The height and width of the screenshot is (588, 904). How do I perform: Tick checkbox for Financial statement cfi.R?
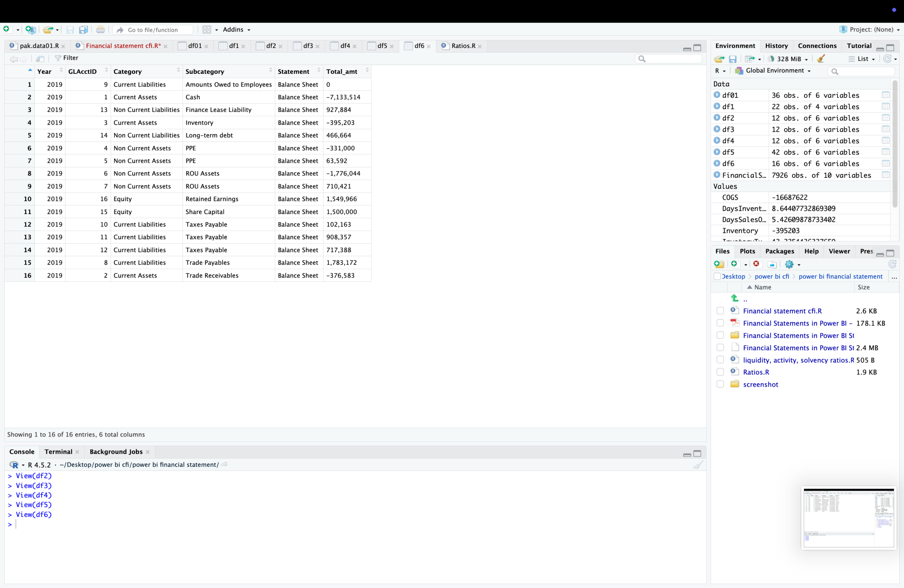[720, 311]
